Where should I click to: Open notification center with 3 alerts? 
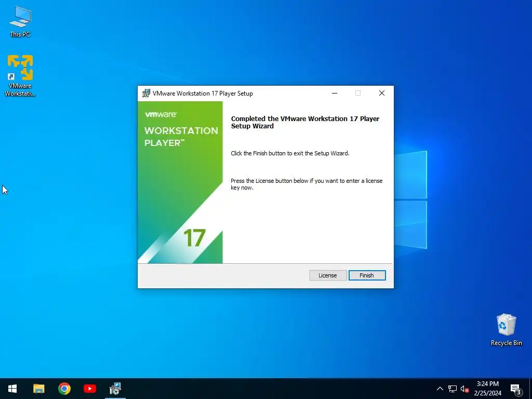[x=516, y=389]
